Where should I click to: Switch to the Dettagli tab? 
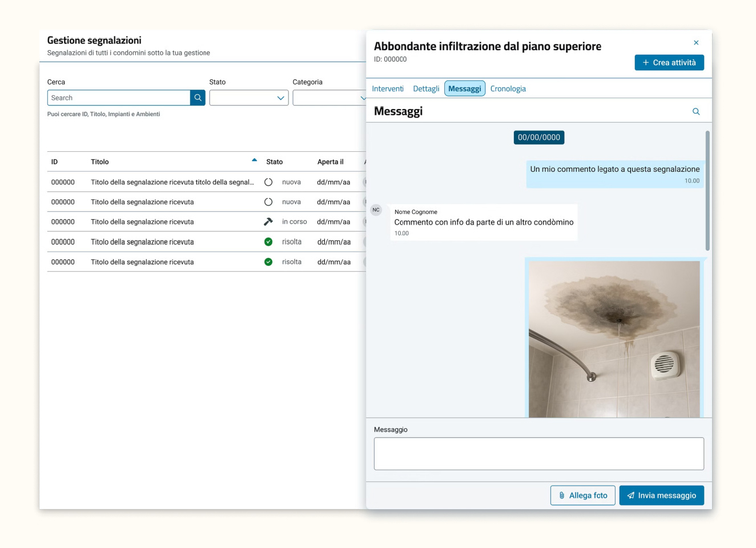[x=426, y=88]
